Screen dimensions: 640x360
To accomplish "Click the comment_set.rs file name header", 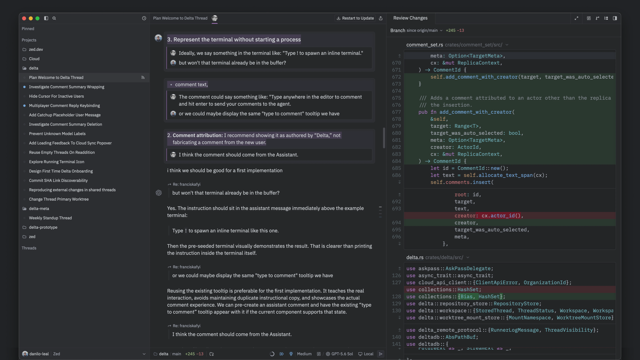I will [424, 45].
